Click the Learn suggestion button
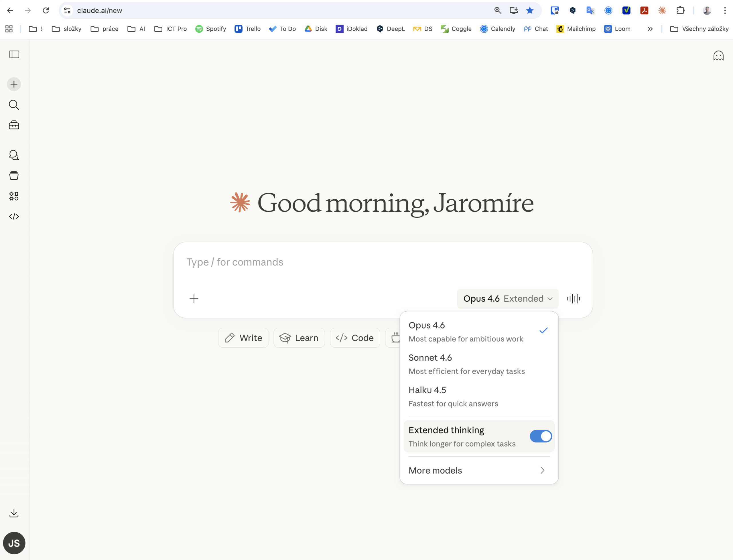Screen dimensions: 733x560 tap(299, 338)
